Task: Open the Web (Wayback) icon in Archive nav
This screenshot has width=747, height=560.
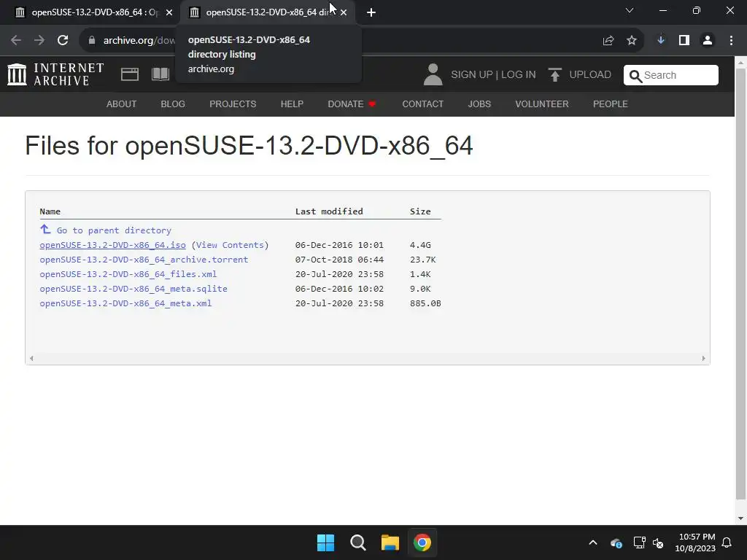Action: [x=130, y=74]
